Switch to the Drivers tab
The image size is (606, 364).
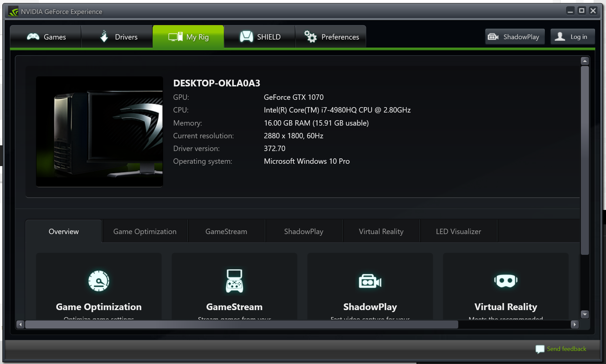coord(117,37)
